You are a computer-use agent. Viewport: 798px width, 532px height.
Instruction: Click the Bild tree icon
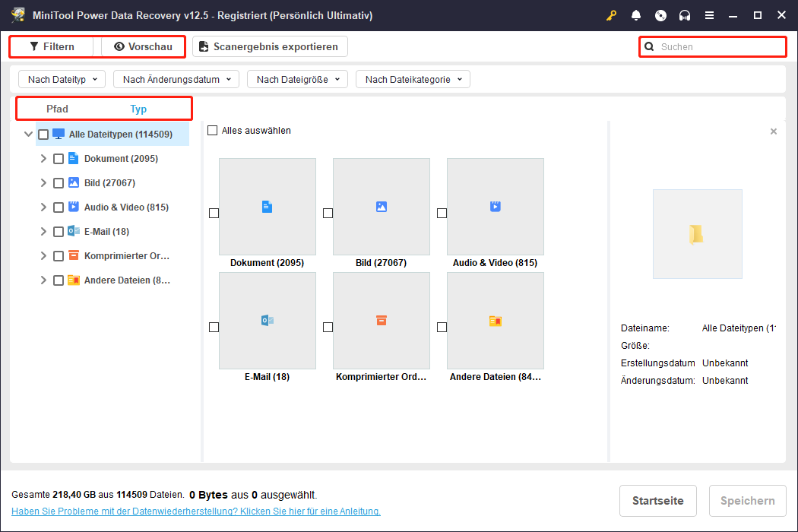point(73,182)
